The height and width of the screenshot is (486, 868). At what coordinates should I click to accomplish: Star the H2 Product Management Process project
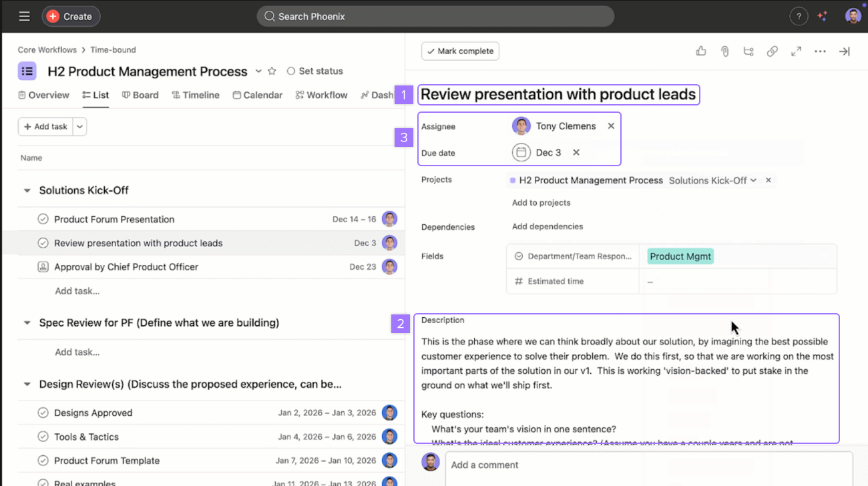tap(272, 71)
